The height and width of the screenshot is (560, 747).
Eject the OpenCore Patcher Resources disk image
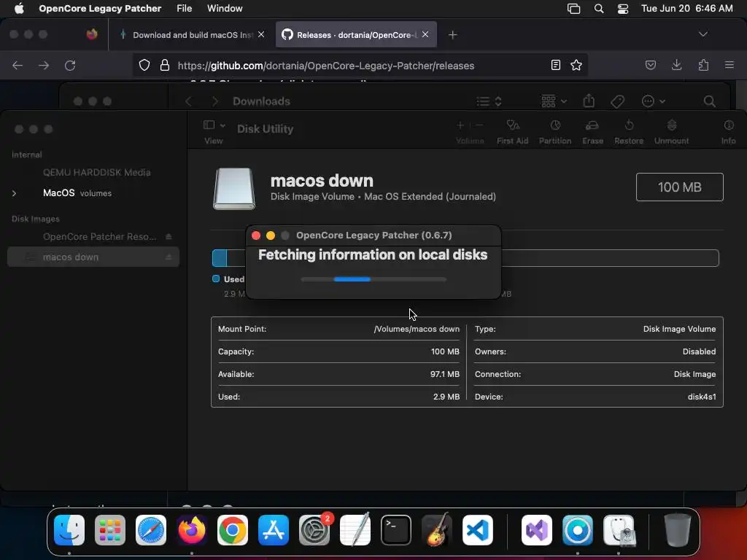tap(169, 237)
